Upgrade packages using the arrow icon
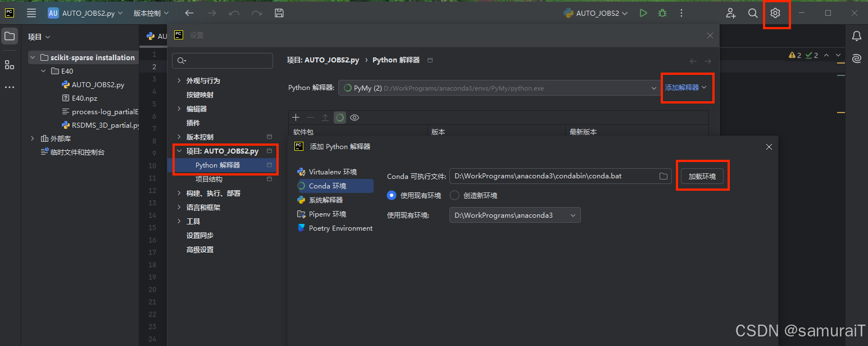This screenshot has height=346, width=868. tap(326, 117)
